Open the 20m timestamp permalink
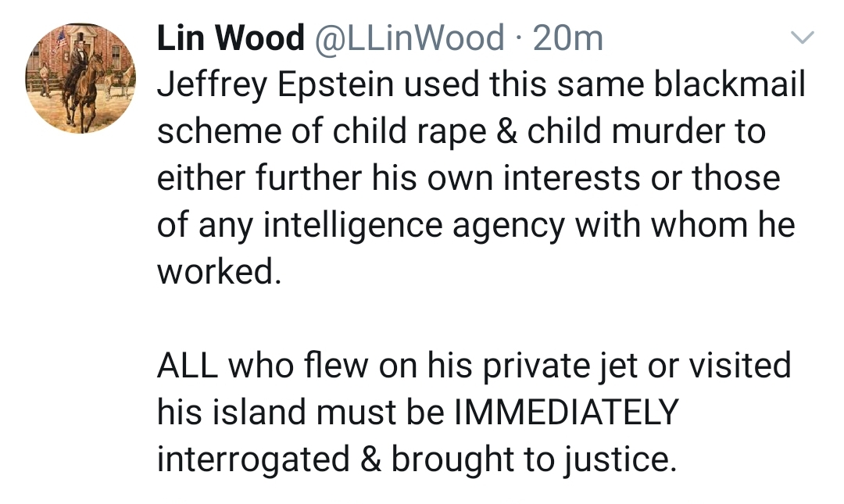 tap(568, 38)
